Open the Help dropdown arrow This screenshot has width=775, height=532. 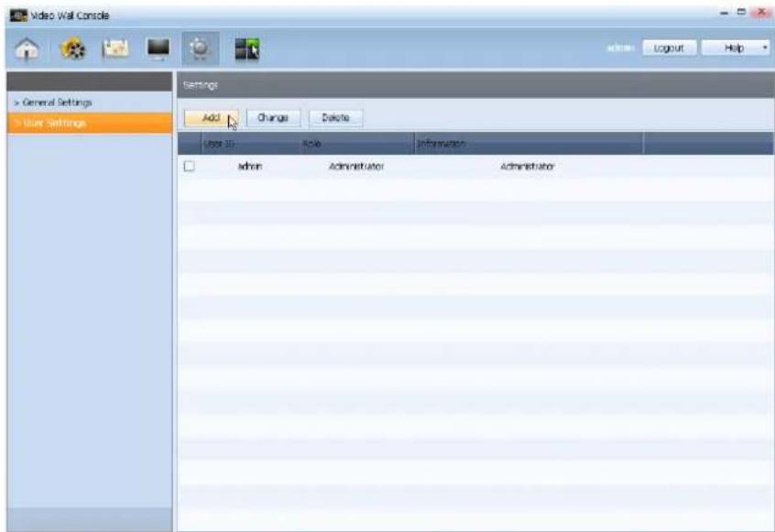pyautogui.click(x=765, y=48)
